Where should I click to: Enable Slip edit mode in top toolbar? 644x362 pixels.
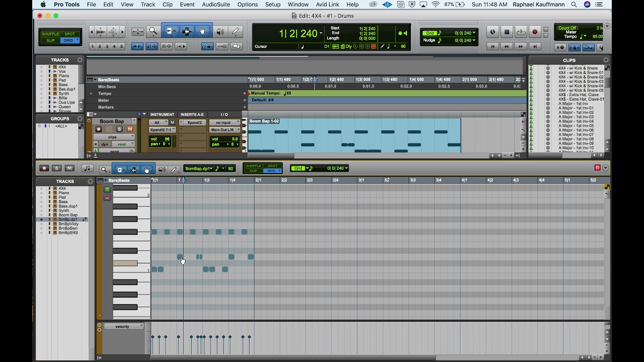50,40
